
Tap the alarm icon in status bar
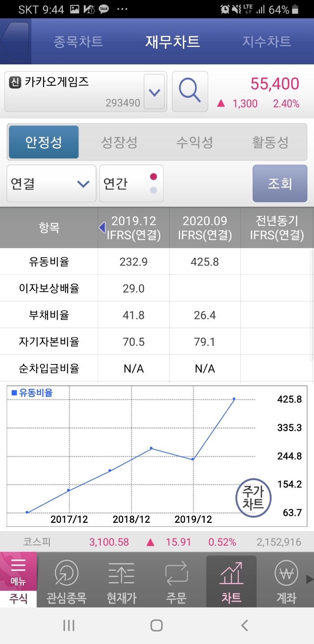pyautogui.click(x=225, y=9)
